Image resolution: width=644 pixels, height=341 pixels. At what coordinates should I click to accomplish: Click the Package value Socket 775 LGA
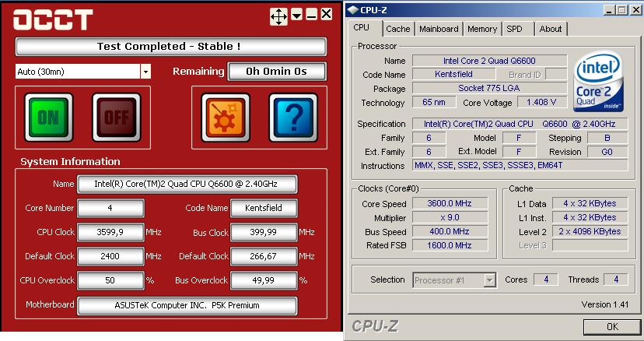pyautogui.click(x=489, y=88)
